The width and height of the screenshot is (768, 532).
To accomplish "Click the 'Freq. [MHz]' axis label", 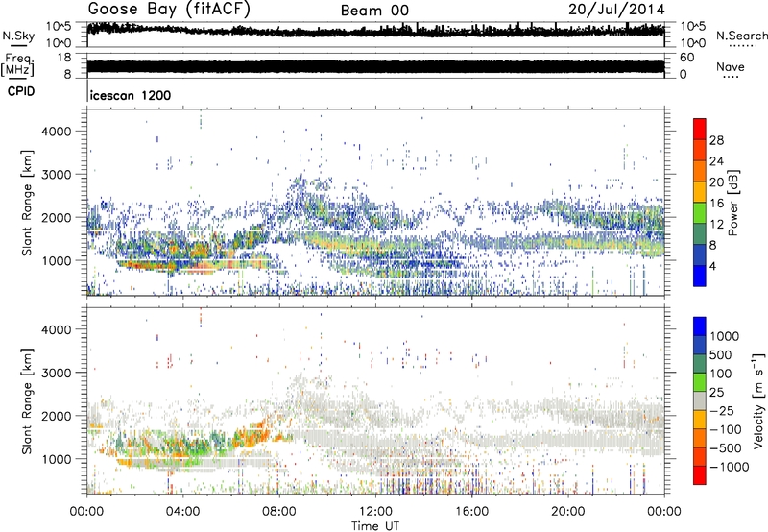I will pyautogui.click(x=17, y=65).
